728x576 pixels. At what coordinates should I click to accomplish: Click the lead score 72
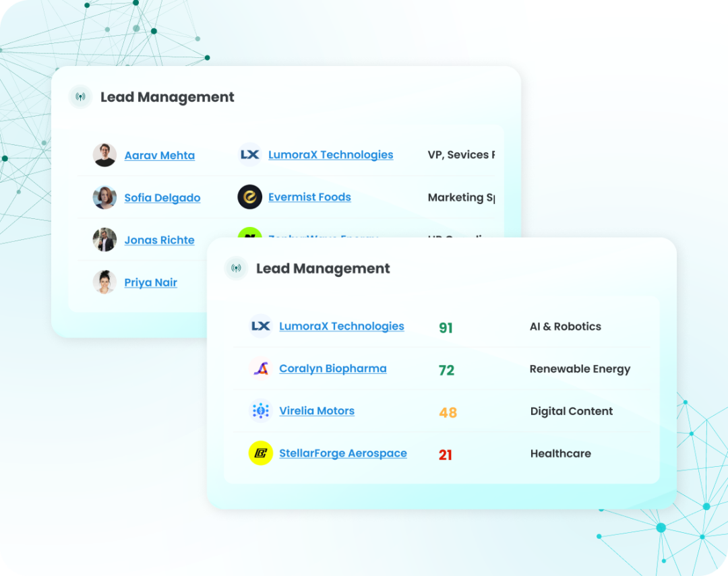[x=446, y=371]
